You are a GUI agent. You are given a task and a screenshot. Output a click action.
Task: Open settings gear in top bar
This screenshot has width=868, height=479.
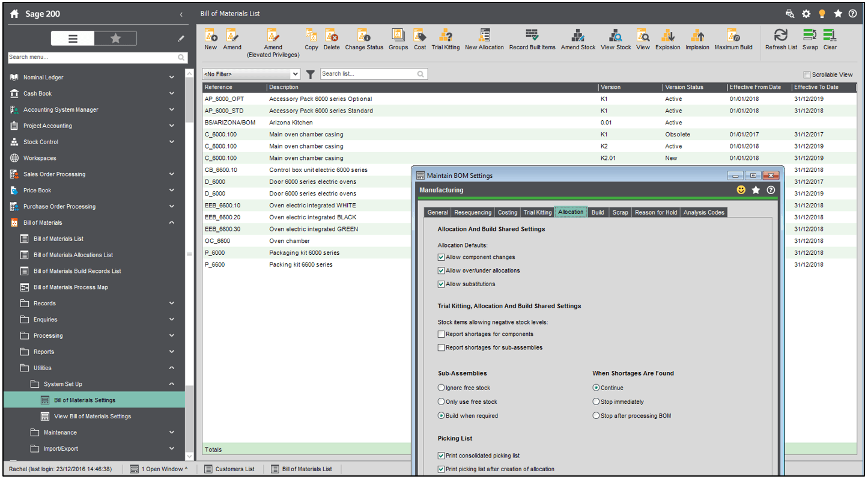[x=806, y=13]
